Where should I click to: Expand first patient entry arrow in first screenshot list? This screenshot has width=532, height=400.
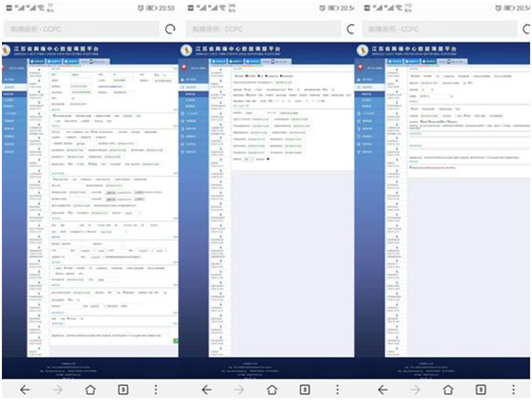(x=39, y=70)
